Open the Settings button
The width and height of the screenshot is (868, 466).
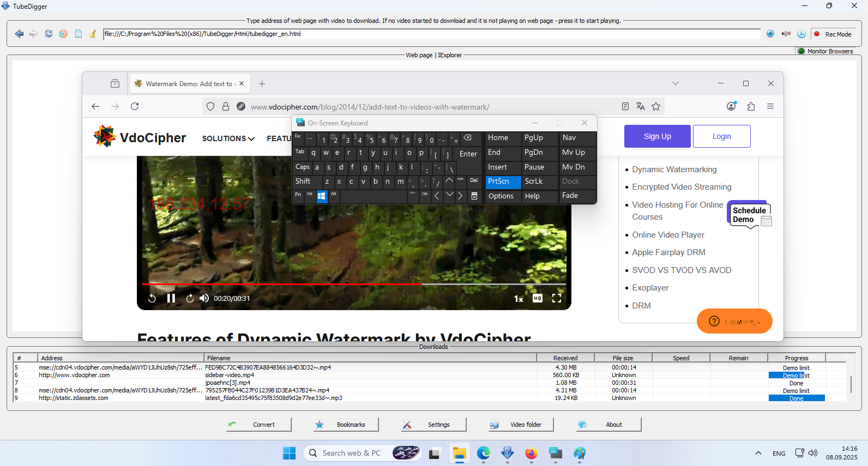point(434,425)
